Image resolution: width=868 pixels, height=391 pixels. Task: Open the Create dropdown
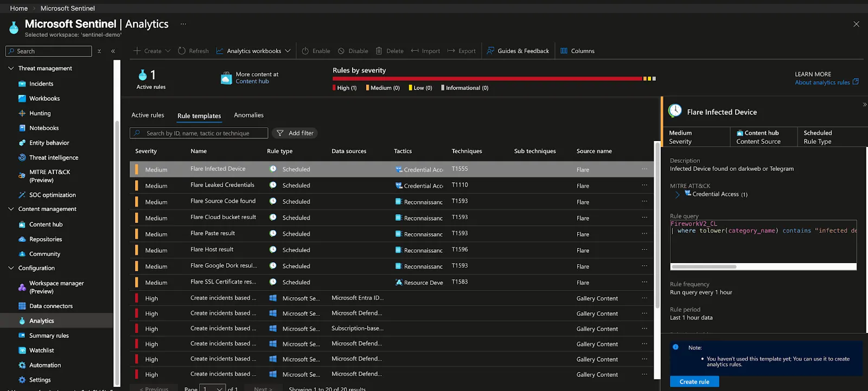coord(152,51)
